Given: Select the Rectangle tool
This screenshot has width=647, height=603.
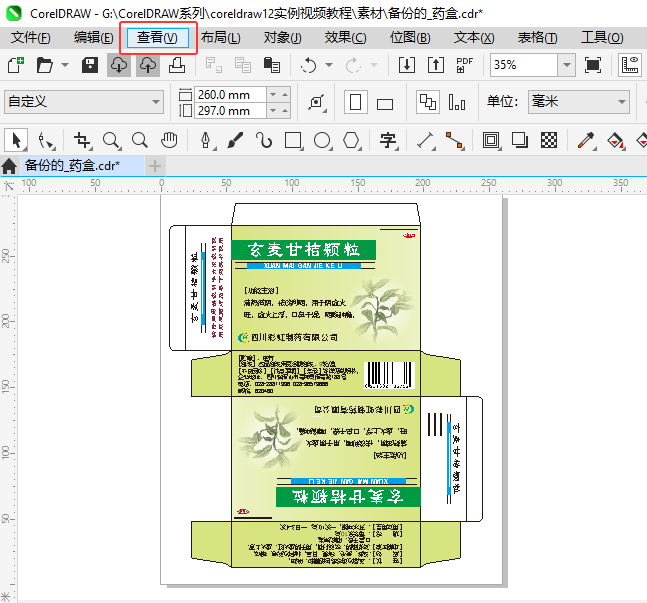Looking at the screenshot, I should pos(293,140).
